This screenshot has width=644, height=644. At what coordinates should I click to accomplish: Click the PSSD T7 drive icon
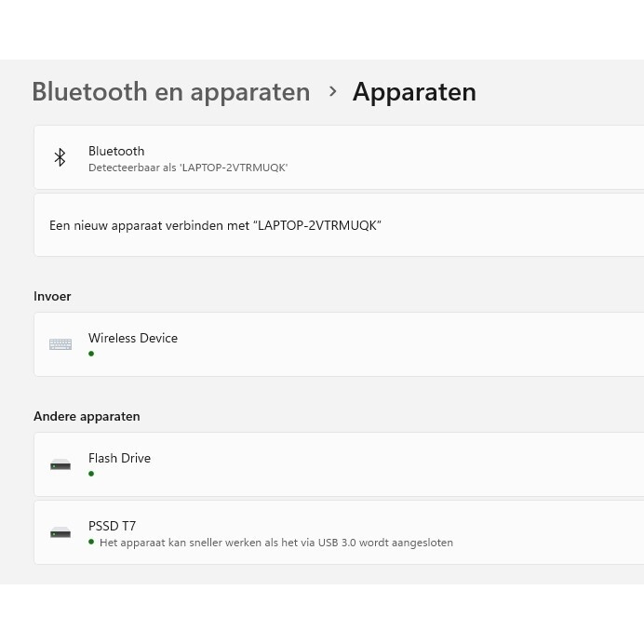60,532
